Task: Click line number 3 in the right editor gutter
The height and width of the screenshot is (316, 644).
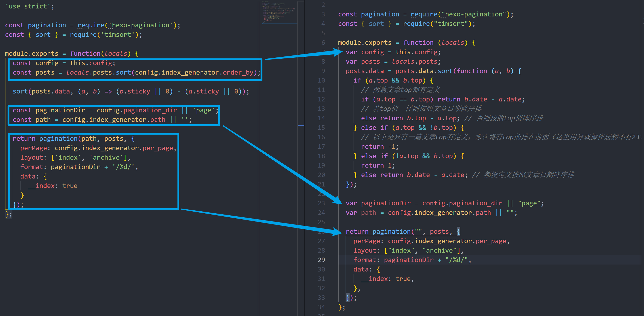Action: point(323,14)
